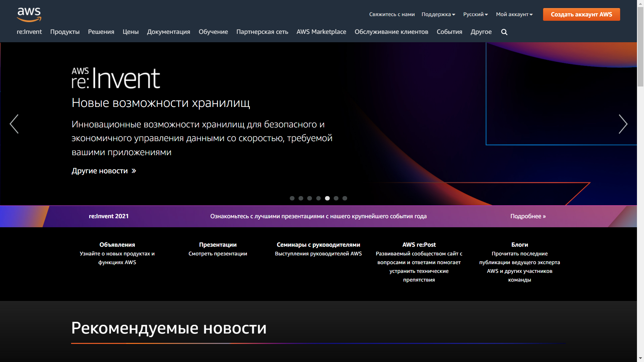
Task: Click the page vertical scrollbar thumb
Action: pyautogui.click(x=640, y=47)
